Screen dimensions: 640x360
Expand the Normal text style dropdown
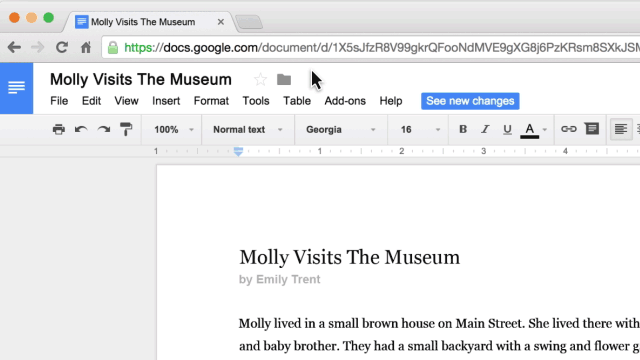[248, 130]
